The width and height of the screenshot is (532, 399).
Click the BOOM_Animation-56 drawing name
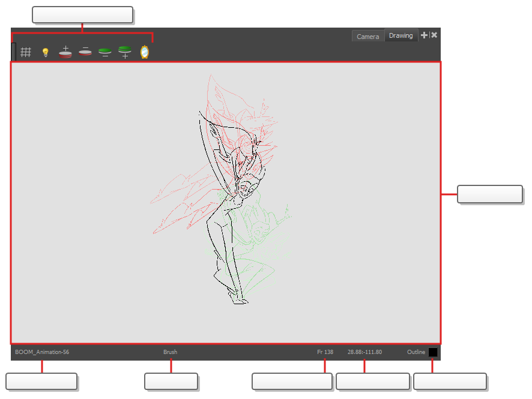tap(42, 352)
